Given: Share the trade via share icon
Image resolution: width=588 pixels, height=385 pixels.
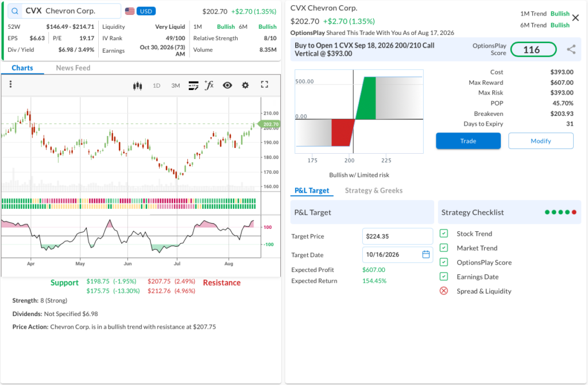Looking at the screenshot, I should (571, 49).
